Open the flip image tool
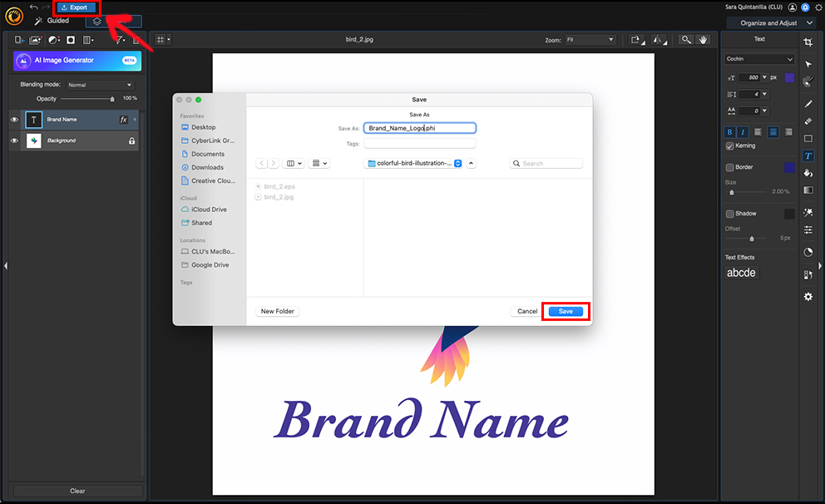 [659, 39]
